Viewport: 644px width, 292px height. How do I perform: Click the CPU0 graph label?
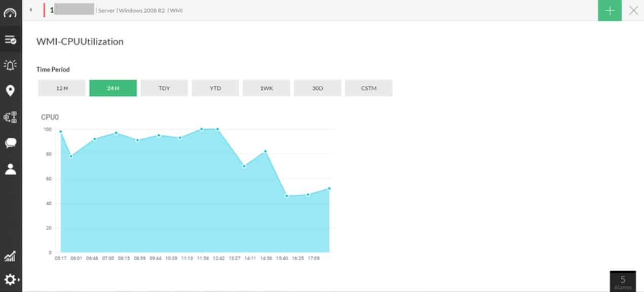click(x=50, y=117)
